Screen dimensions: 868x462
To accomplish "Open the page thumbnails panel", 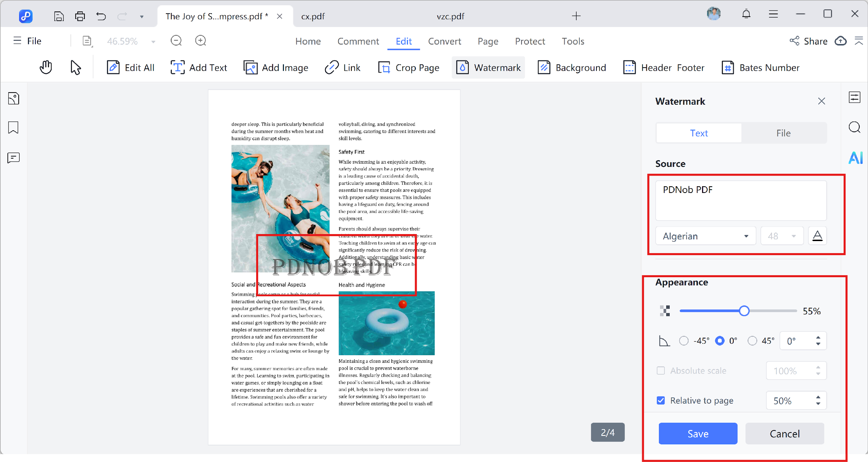I will point(14,98).
